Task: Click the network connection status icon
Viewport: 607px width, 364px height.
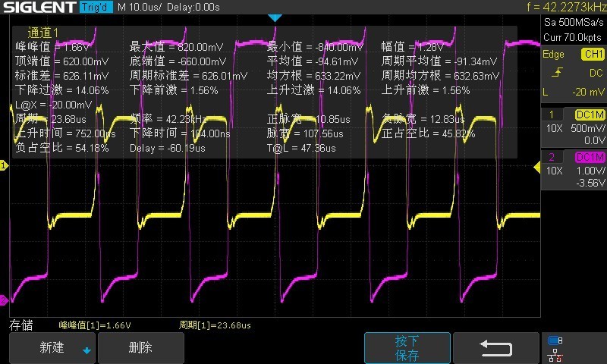Action: point(555,354)
